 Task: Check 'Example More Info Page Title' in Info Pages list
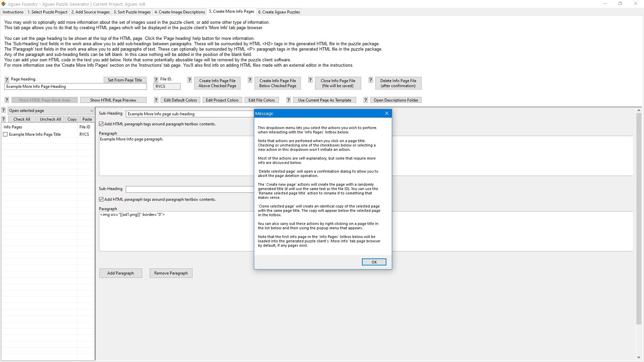click(x=5, y=134)
